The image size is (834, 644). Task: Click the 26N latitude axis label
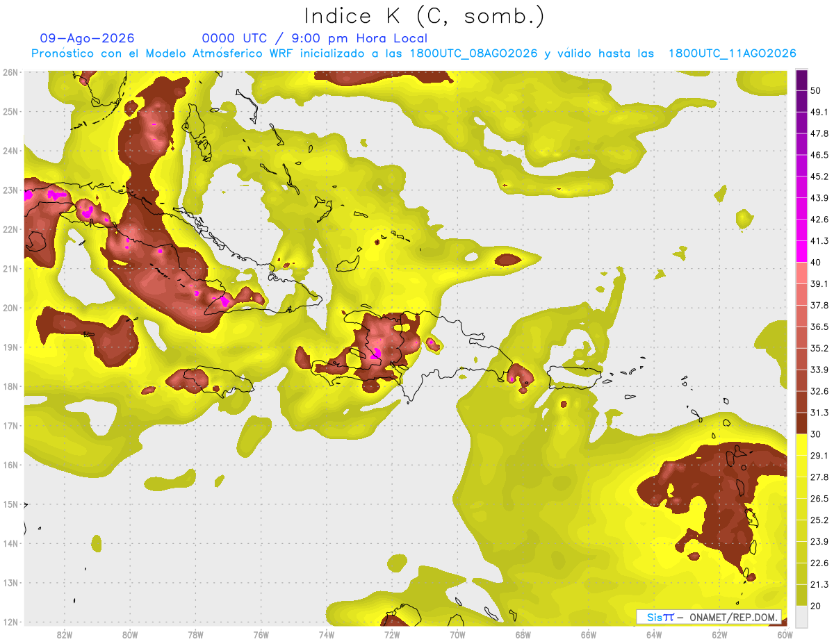pos(10,72)
